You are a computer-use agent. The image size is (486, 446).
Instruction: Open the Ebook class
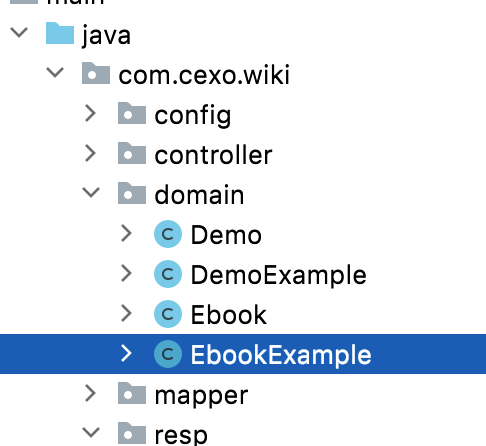coord(229,315)
